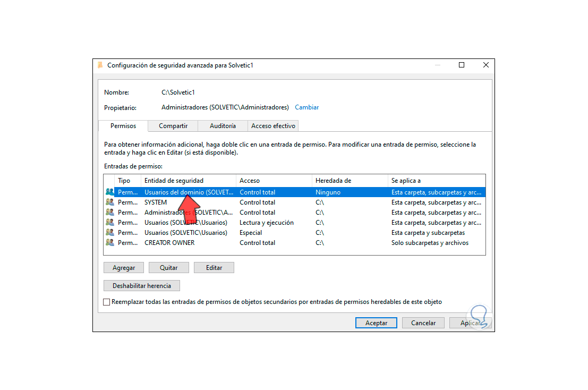Click the users icon beside Usuarios del dominio
This screenshot has width=588, height=390.
coord(110,192)
